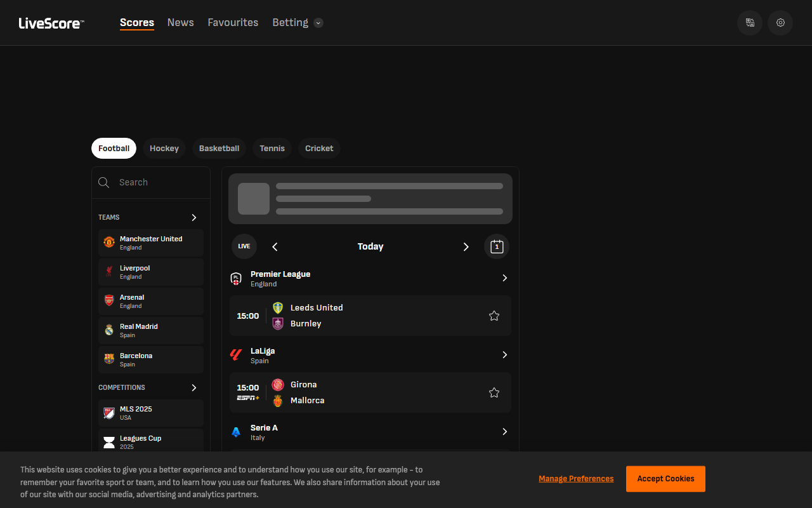Click the Real Madrid crest
The image size is (812, 508).
pos(109,330)
